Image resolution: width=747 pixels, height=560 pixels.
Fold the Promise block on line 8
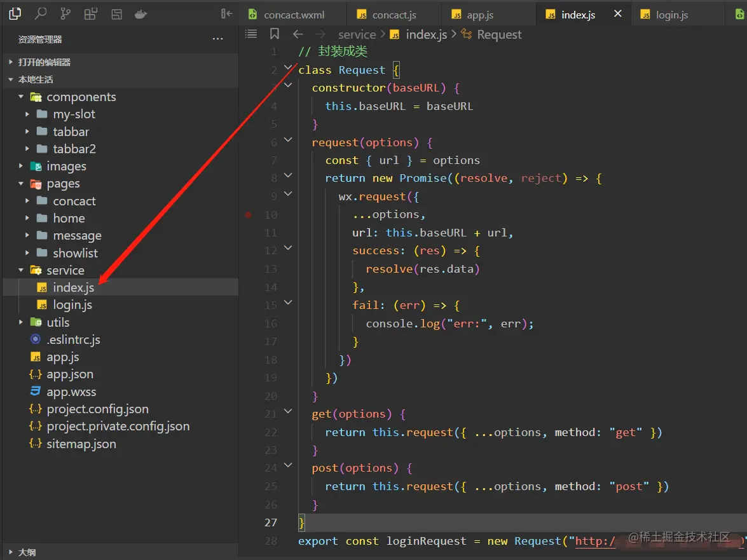(288, 175)
